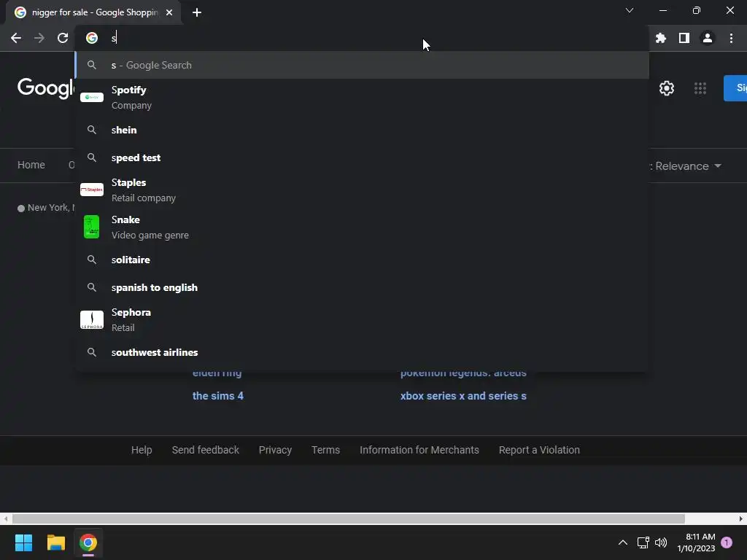Open volume control in system tray
Viewport: 747px width, 560px height.
click(661, 542)
